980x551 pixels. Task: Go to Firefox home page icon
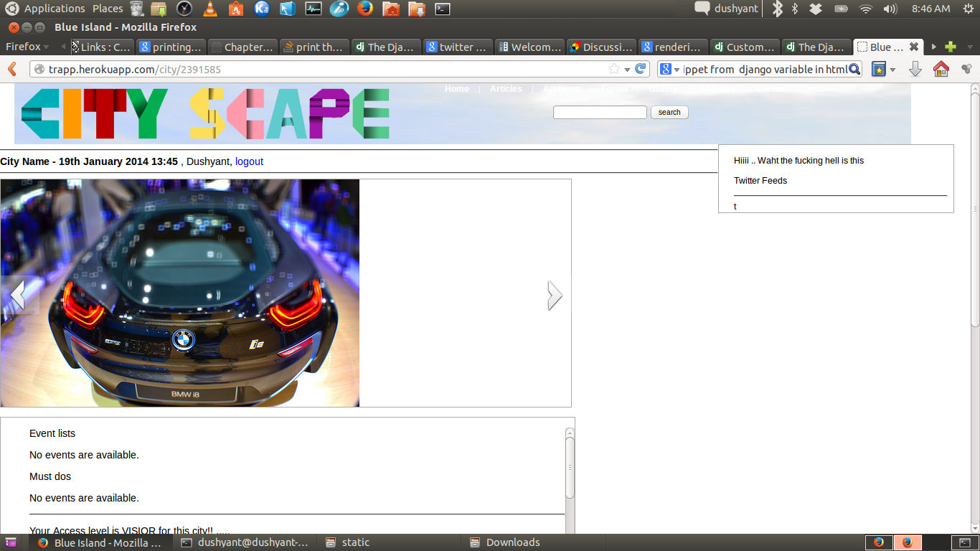pos(941,69)
